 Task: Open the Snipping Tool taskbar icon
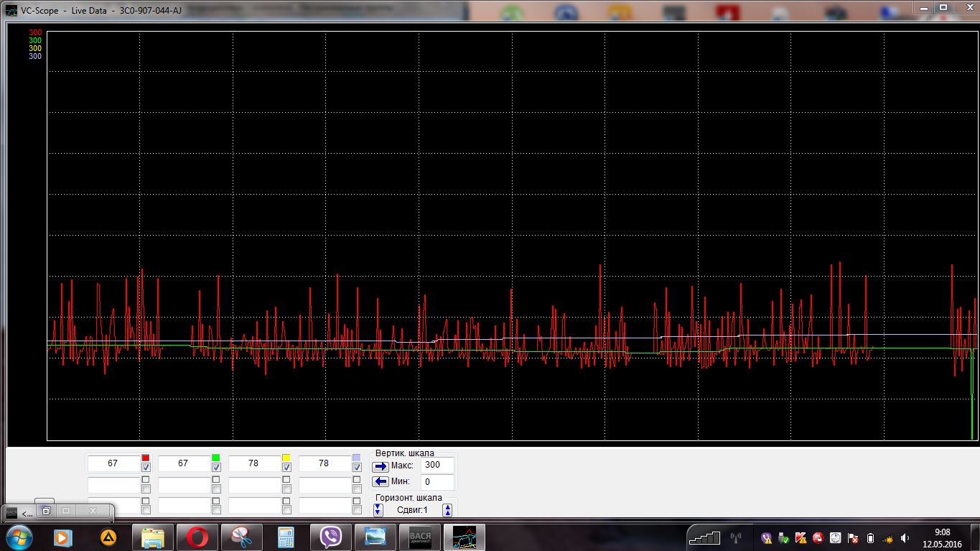coord(242,537)
